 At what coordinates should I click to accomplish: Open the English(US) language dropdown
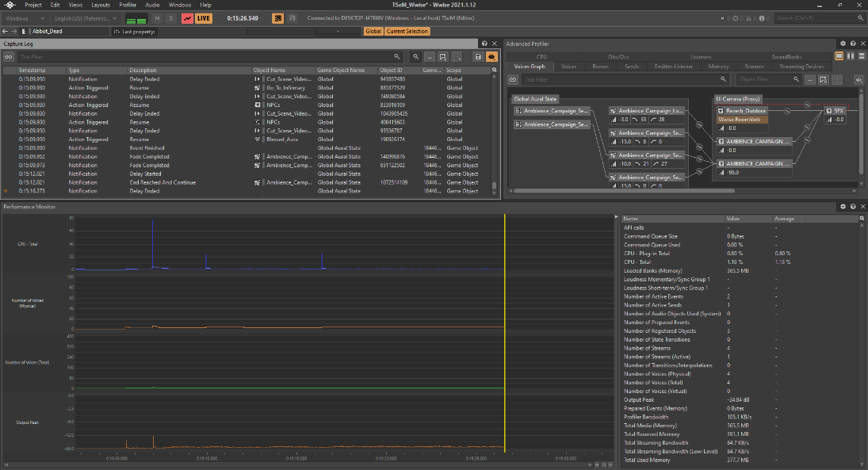[84, 17]
